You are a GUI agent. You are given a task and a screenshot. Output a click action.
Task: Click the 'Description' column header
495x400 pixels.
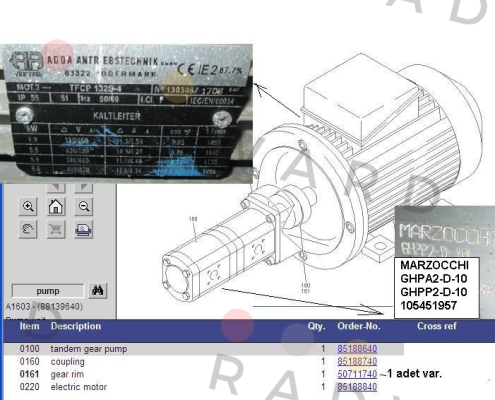click(76, 326)
